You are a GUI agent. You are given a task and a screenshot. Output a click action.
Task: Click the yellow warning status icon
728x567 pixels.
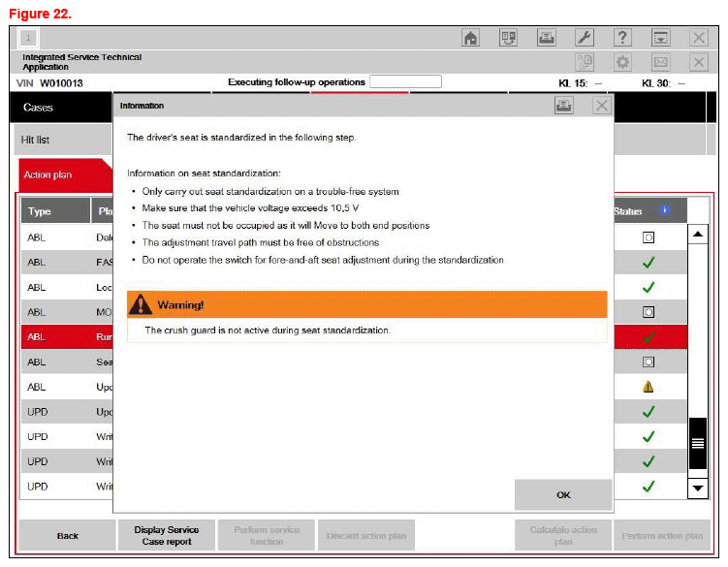pyautogui.click(x=649, y=386)
